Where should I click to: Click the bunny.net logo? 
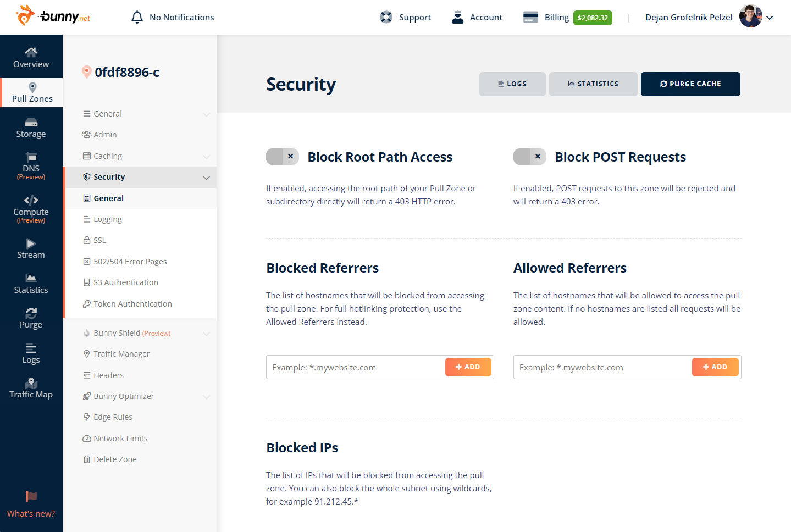(53, 16)
